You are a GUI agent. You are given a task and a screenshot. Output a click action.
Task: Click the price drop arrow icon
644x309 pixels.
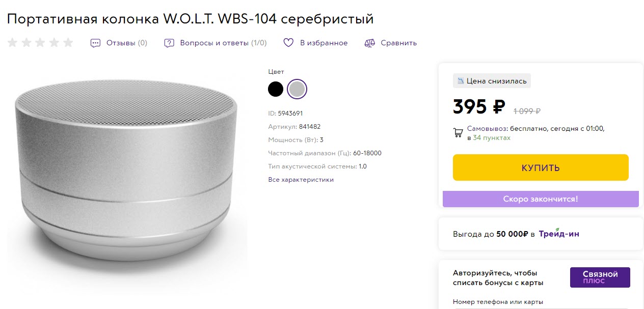461,80
